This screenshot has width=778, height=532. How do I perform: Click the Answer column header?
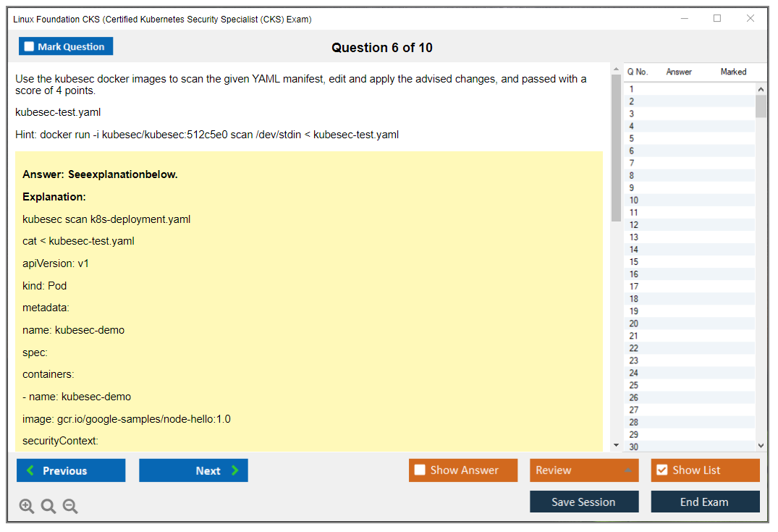pos(679,72)
